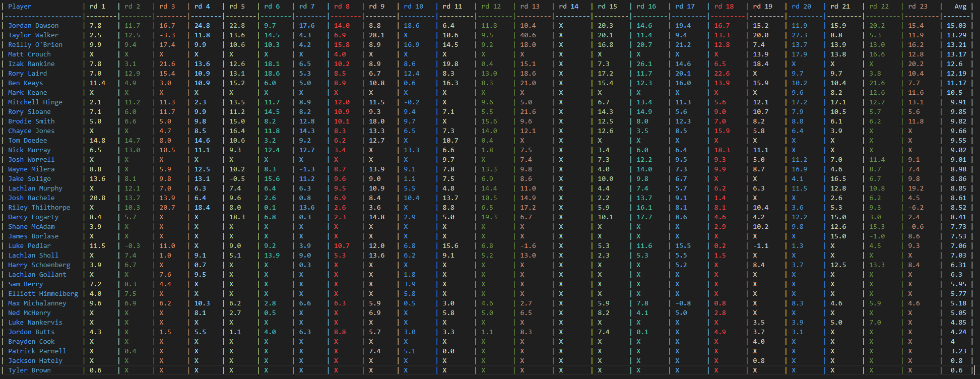The height and width of the screenshot is (379, 980).
Task: Select Jordan Dawson's rd 4 score 24.8
Action: coord(202,26)
